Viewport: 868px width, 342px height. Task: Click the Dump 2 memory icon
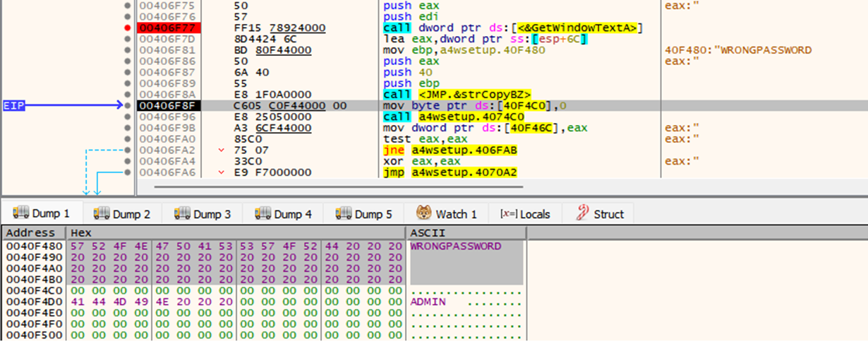(x=101, y=213)
